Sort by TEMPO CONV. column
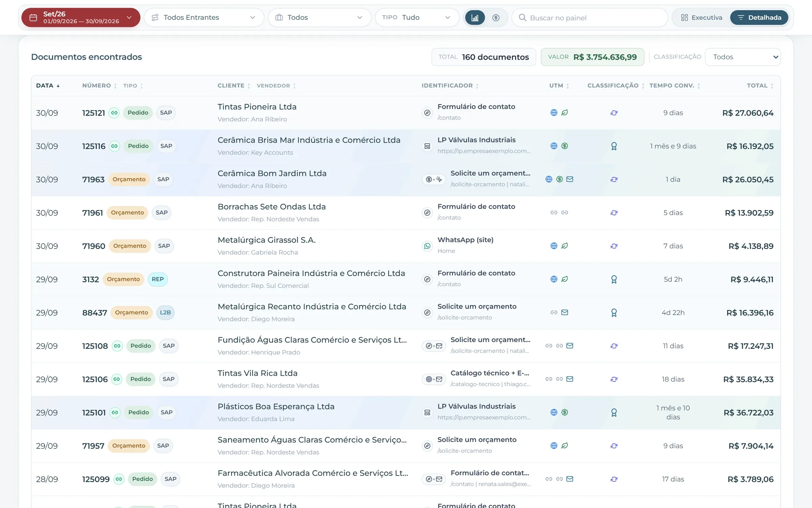This screenshot has height=508, width=812. (x=675, y=86)
